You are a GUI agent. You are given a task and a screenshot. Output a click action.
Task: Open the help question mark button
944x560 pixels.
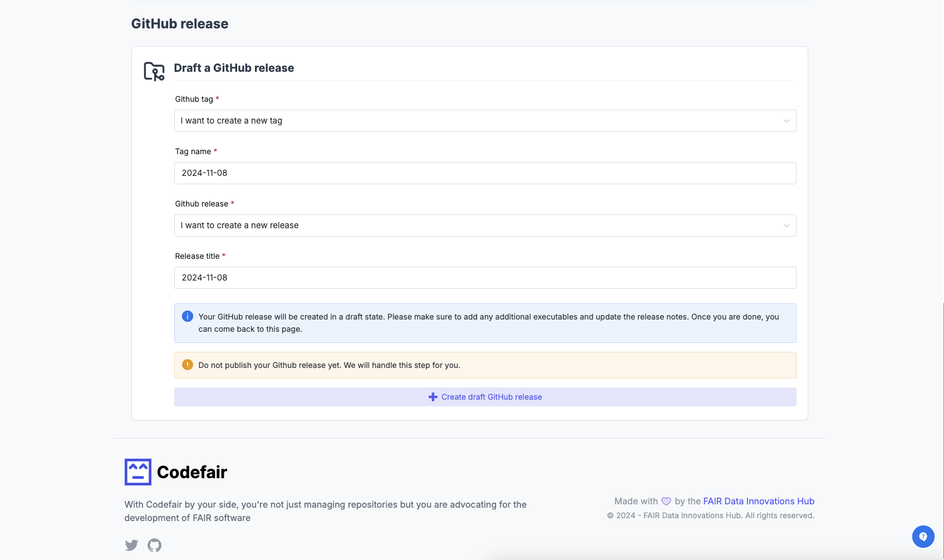coord(923,537)
